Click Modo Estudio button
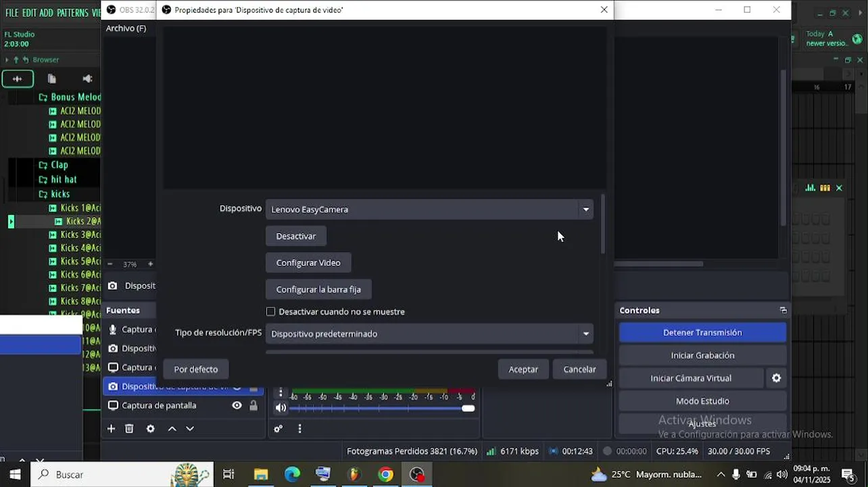Image resolution: width=868 pixels, height=487 pixels. coord(702,401)
